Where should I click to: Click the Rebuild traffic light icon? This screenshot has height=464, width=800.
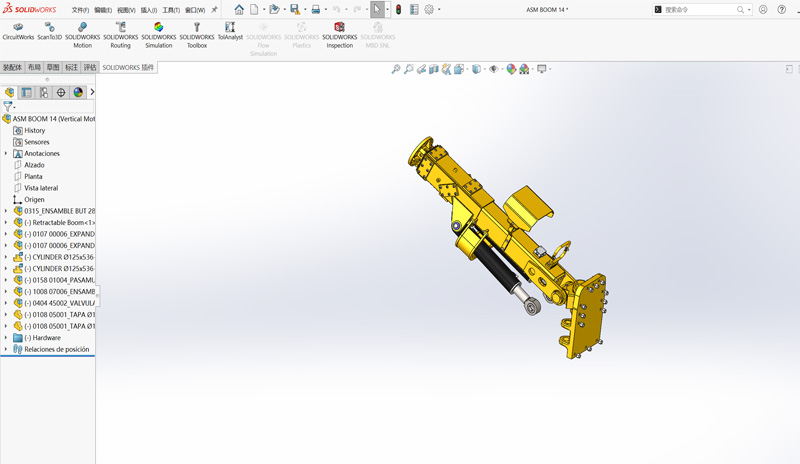pyautogui.click(x=398, y=10)
